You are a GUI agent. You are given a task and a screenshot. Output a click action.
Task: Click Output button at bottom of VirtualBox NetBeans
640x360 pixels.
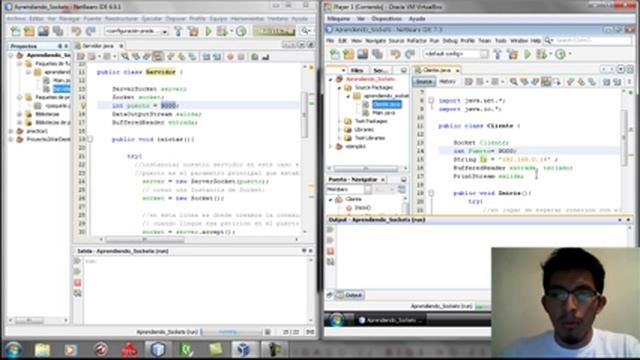point(350,295)
